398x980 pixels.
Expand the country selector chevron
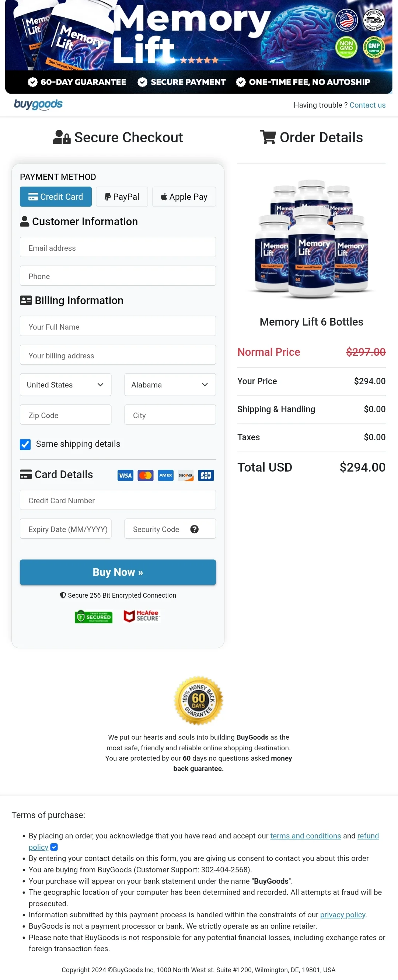coord(101,385)
